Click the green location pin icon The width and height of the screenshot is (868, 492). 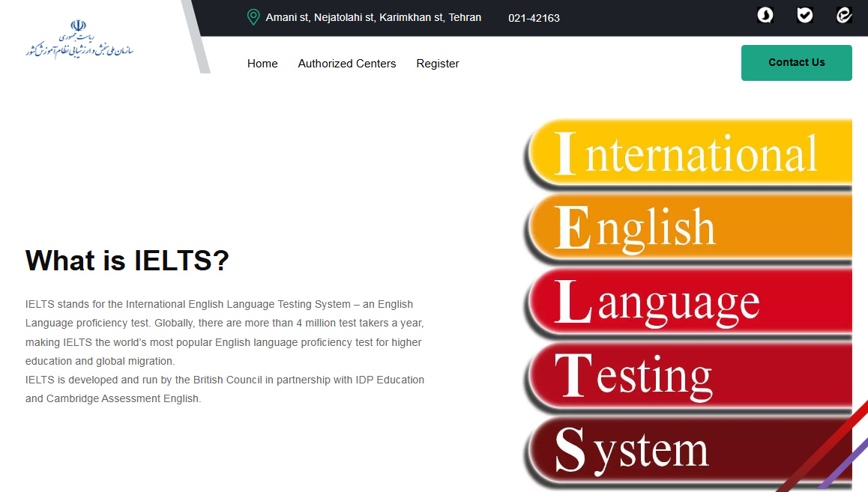tap(253, 17)
